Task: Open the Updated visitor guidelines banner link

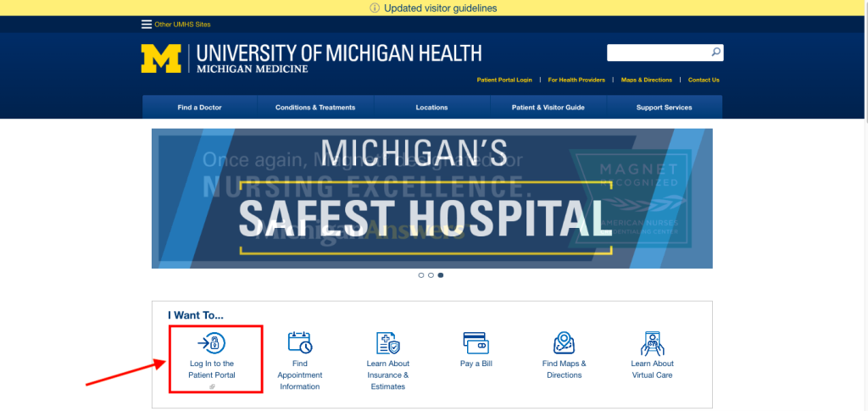Action: [441, 8]
